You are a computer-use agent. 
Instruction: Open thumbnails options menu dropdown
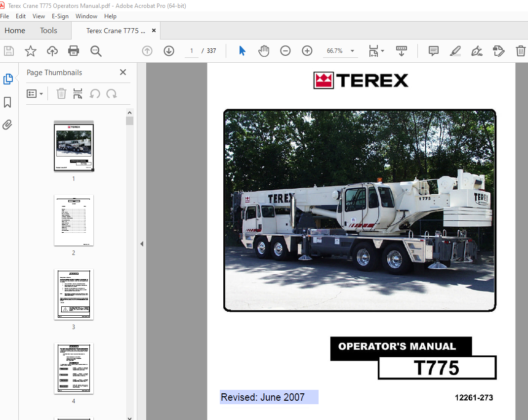(x=35, y=93)
